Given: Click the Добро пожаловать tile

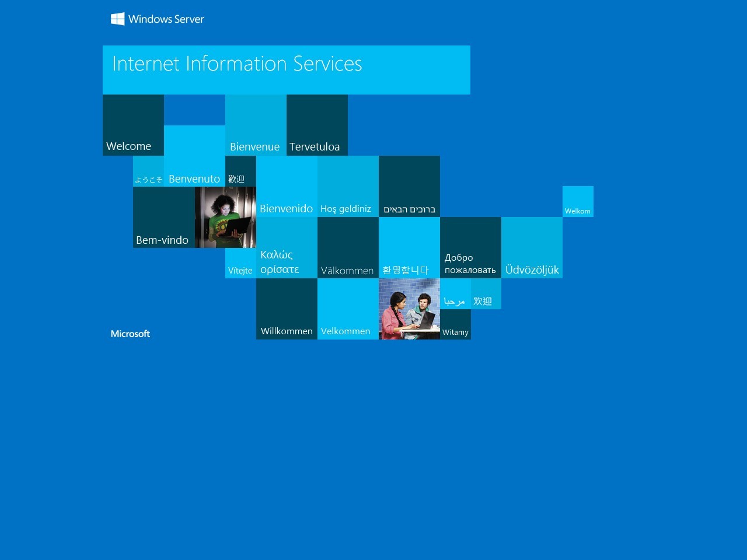Looking at the screenshot, I should (470, 248).
